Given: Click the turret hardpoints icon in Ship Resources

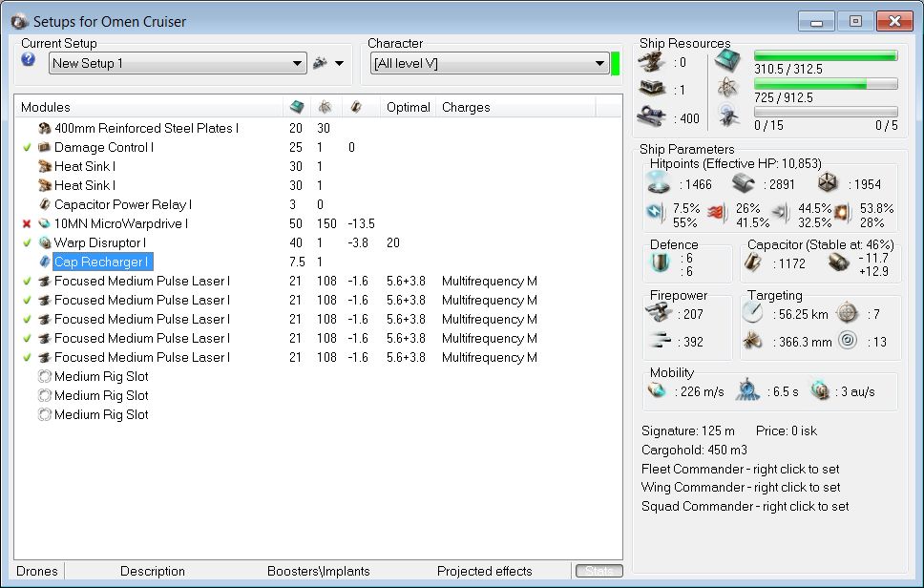Looking at the screenshot, I should [652, 62].
